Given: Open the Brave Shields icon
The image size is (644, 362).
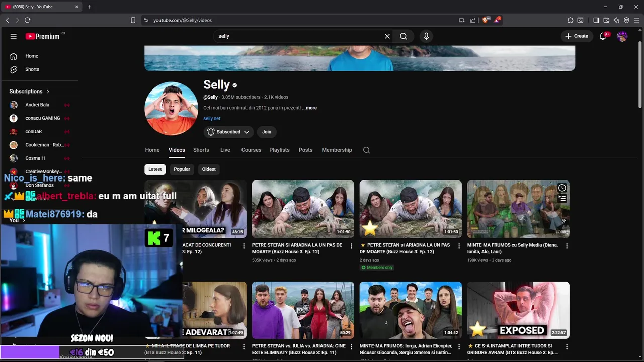Looking at the screenshot, I should [486, 20].
